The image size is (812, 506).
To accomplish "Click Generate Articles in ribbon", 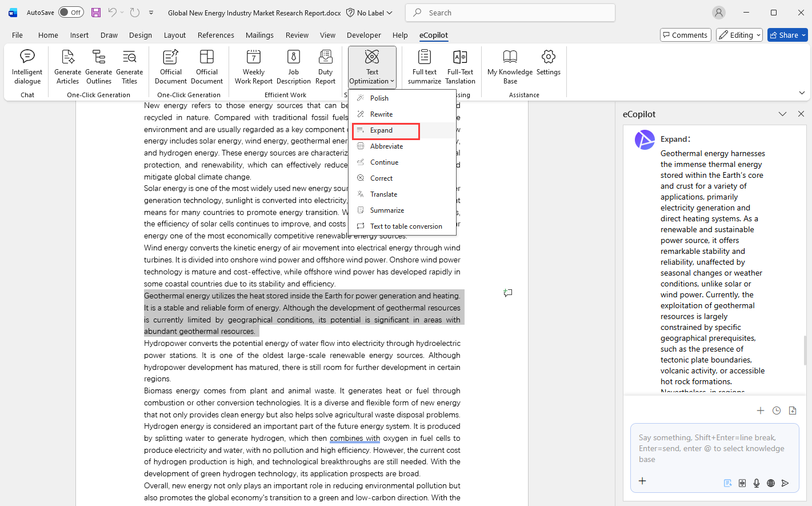I will pyautogui.click(x=67, y=67).
